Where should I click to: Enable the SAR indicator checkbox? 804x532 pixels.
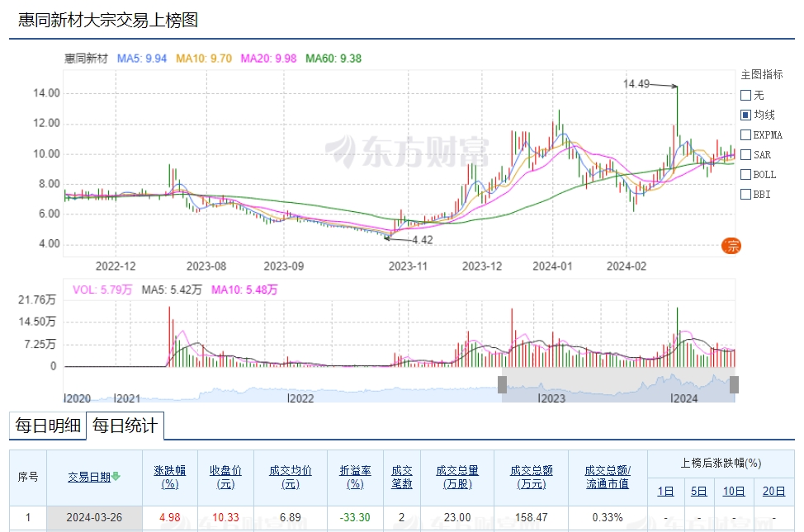[x=746, y=155]
